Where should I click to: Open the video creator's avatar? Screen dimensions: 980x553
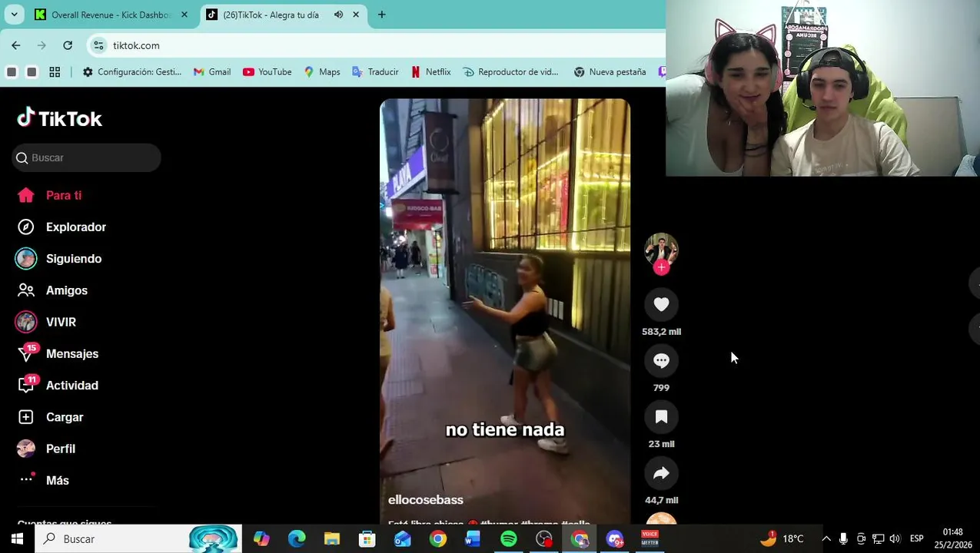point(661,250)
